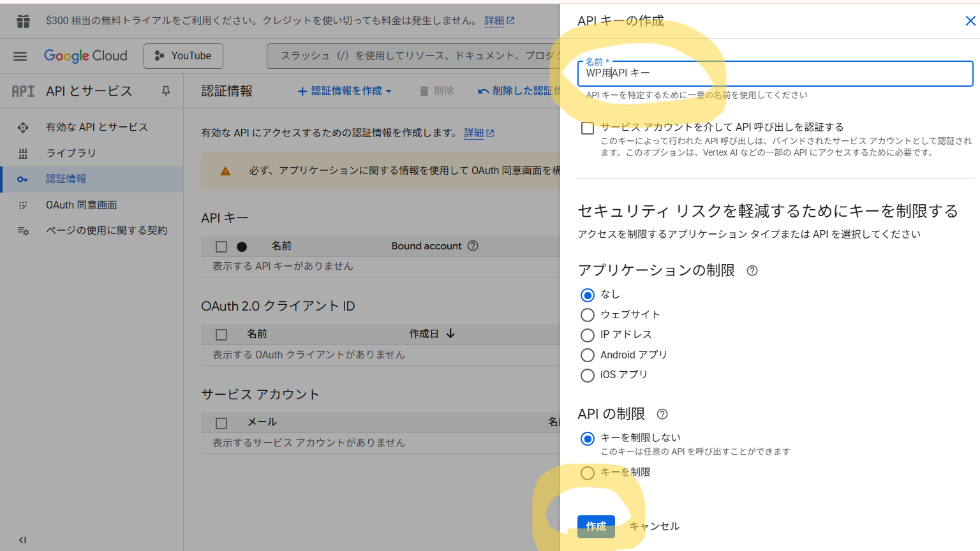The image size is (980, 551).
Task: Open ライブラリ in the sidebar
Action: coord(71,153)
